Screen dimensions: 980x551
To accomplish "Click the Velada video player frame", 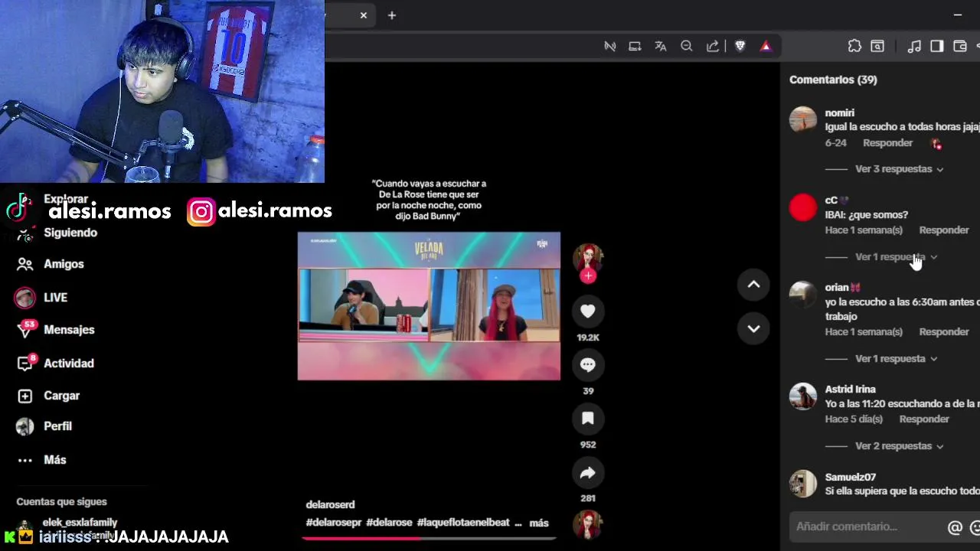I will 429,306.
